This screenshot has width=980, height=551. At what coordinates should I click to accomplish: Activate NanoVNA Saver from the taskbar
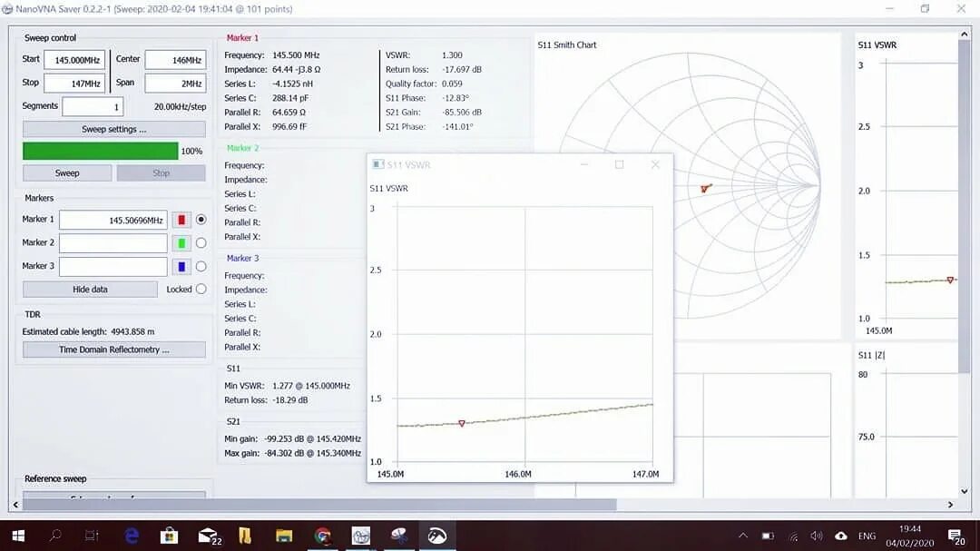pos(438,535)
